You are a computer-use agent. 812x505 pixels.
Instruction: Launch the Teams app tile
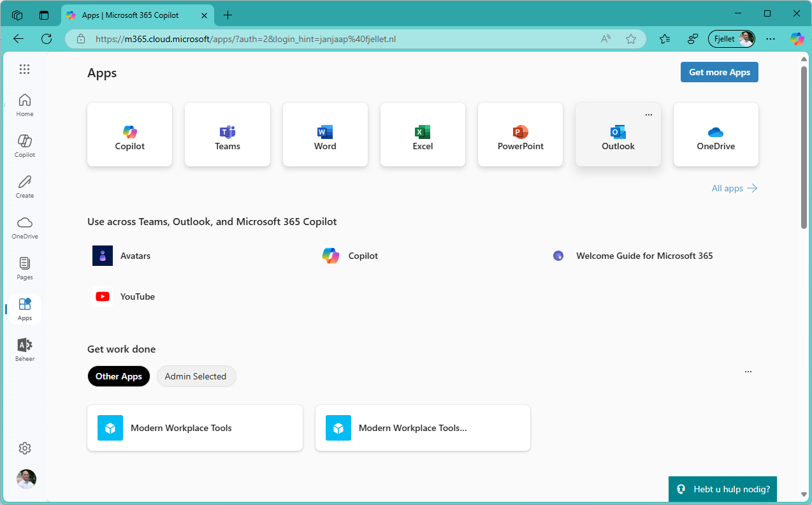(228, 135)
